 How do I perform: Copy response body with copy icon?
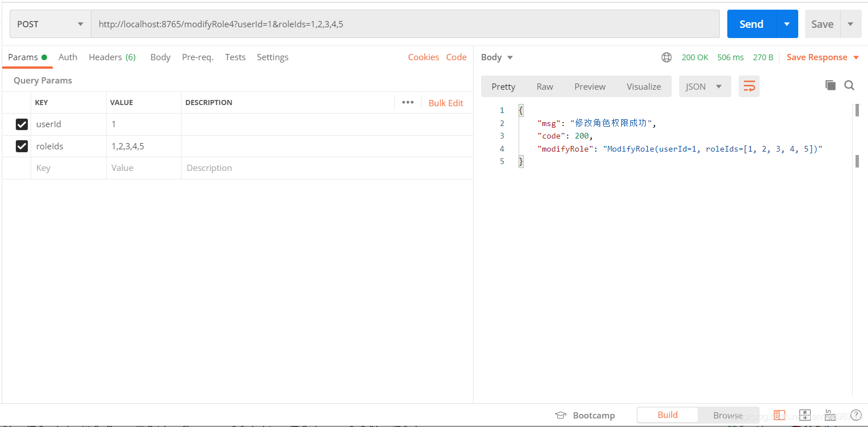tap(831, 85)
